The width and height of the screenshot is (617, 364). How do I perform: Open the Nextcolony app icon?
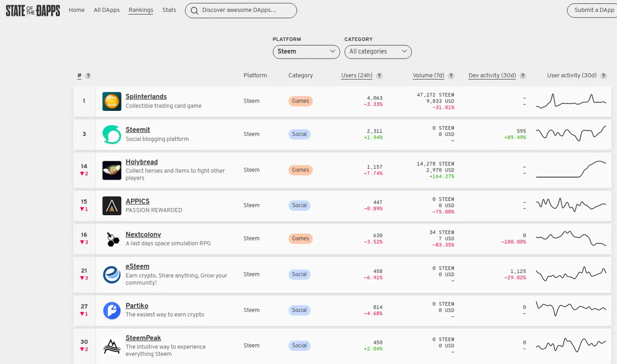(112, 239)
